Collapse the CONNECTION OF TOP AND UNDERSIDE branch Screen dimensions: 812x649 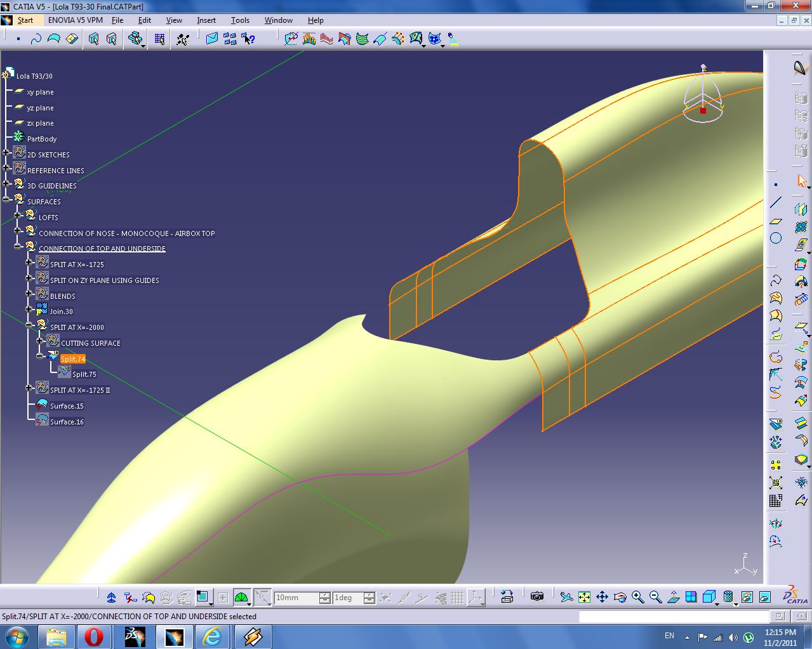[18, 248]
